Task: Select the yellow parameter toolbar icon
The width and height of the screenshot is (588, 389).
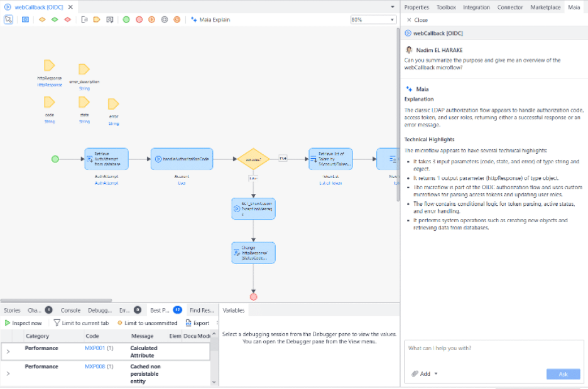Action: pos(97,19)
